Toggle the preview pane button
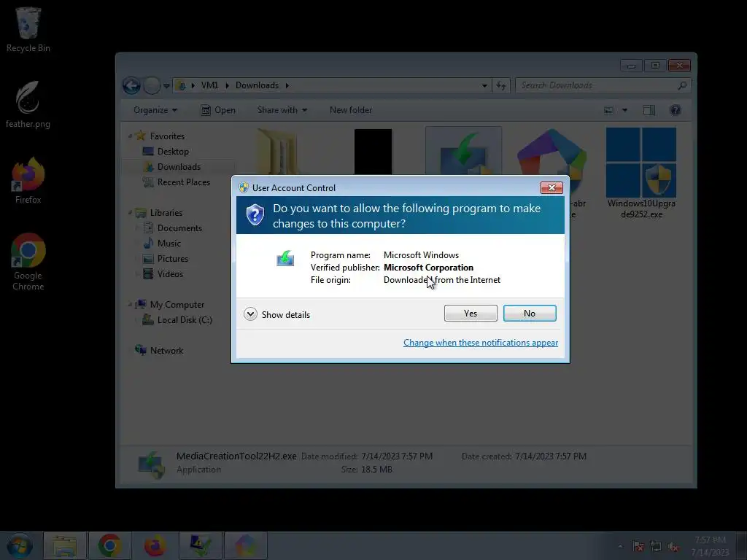Viewport: 747px width, 560px height. 649,110
